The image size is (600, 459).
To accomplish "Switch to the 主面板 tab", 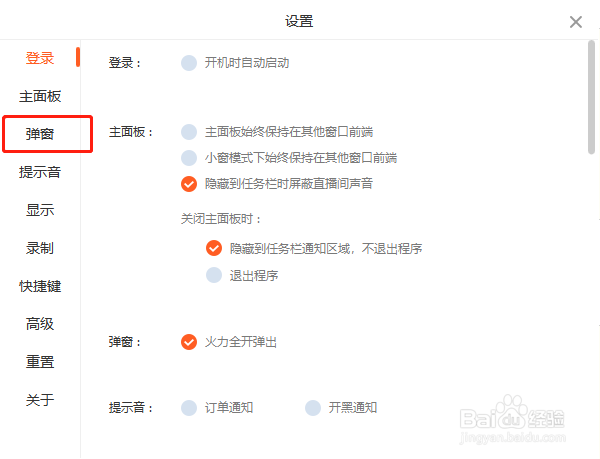I will [x=40, y=96].
